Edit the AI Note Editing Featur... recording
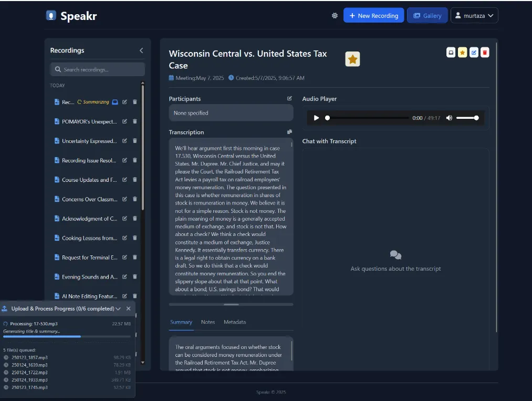Image resolution: width=532 pixels, height=401 pixels. tap(124, 296)
